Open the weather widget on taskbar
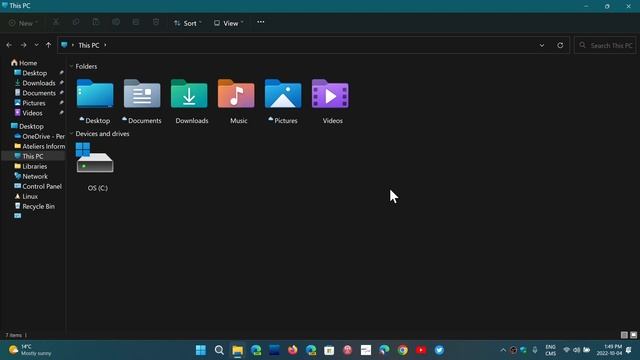Viewport: 640px width, 360px height. [x=31, y=350]
